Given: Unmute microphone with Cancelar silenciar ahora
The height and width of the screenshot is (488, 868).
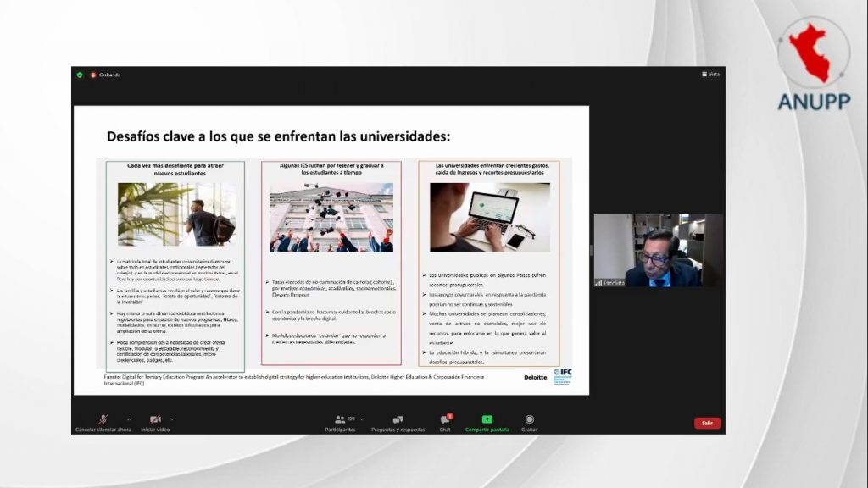Looking at the screenshot, I should click(103, 424).
